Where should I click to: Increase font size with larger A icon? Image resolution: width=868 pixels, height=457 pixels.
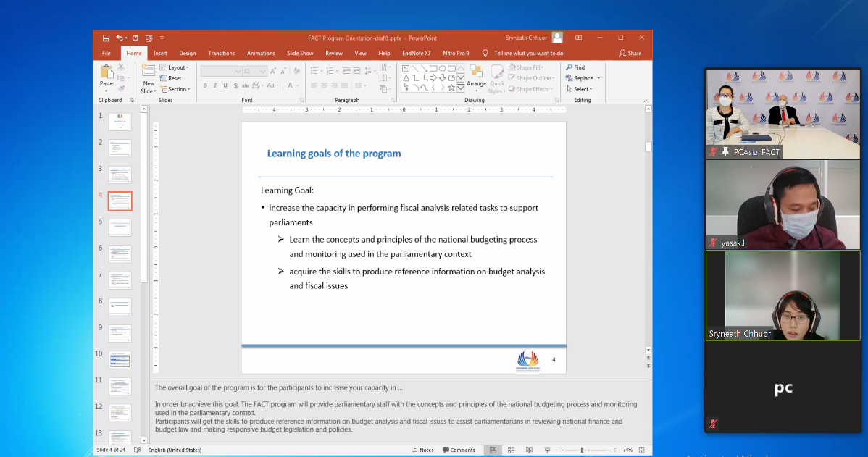click(273, 71)
